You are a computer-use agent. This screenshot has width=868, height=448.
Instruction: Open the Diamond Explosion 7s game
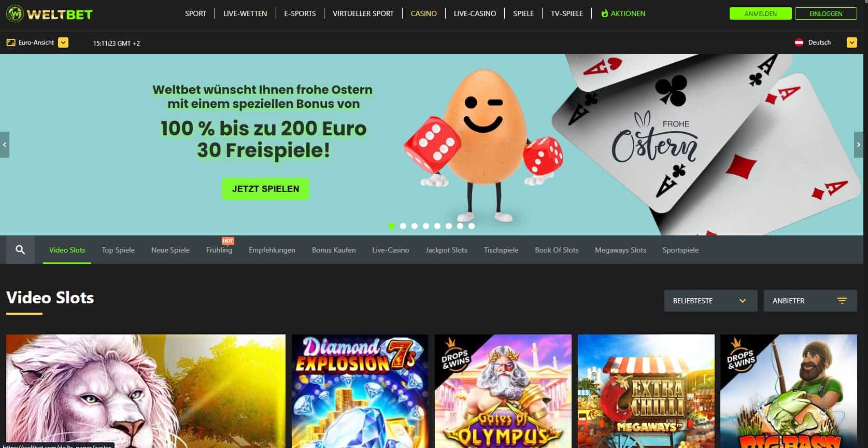360,391
